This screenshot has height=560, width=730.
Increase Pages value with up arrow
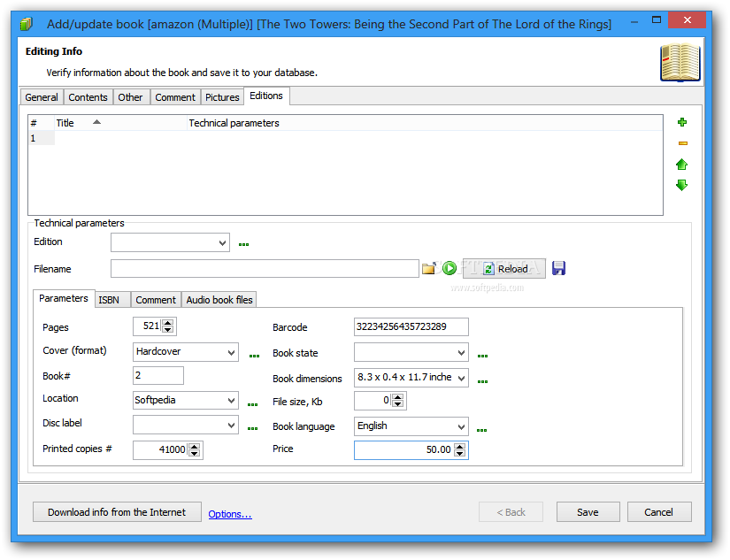(x=168, y=323)
